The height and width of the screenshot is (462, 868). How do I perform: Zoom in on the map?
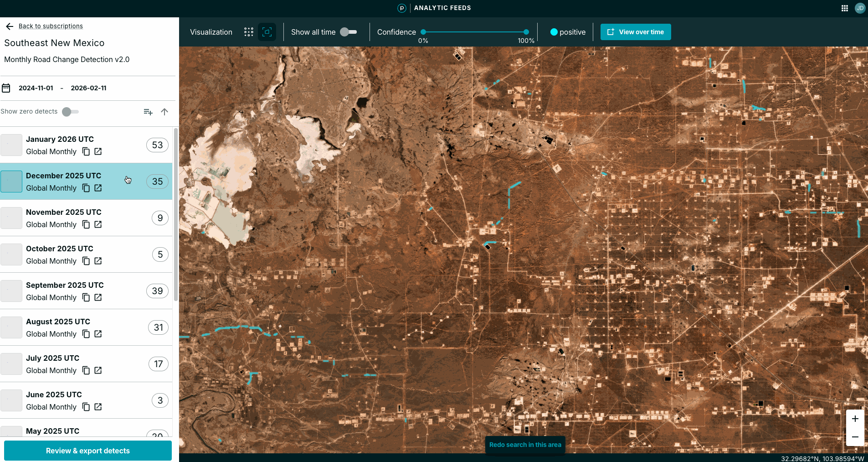tap(855, 419)
